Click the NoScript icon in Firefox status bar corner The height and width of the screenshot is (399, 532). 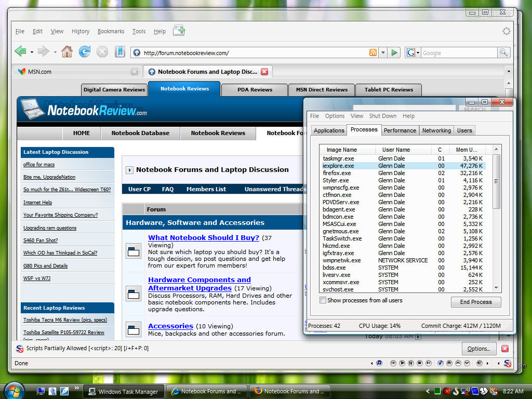click(x=508, y=363)
